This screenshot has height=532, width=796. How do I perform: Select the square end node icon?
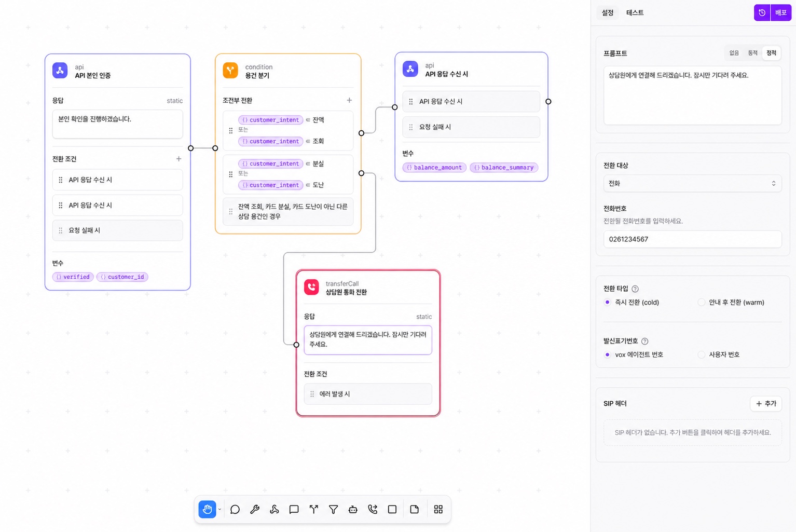point(392,509)
